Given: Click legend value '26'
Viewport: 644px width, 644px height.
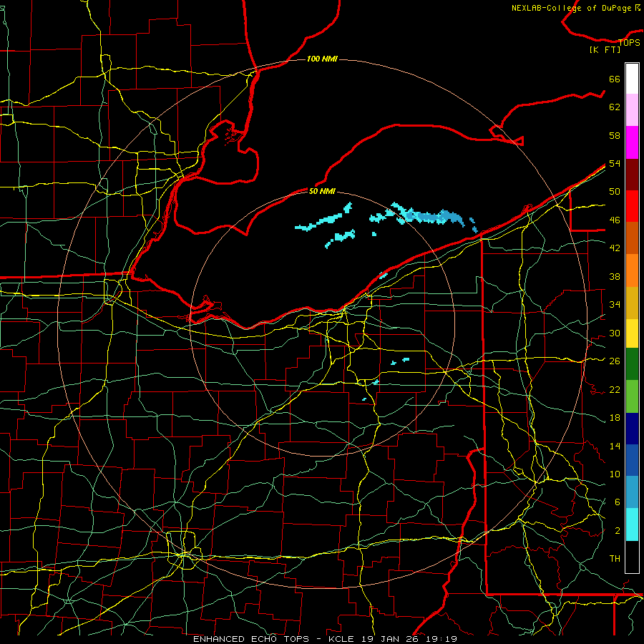Looking at the screenshot, I should point(615,361).
